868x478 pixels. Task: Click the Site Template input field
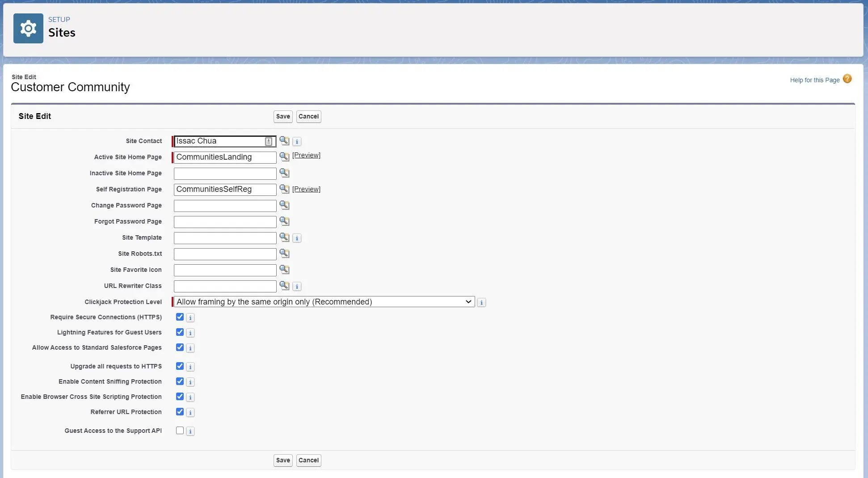225,238
